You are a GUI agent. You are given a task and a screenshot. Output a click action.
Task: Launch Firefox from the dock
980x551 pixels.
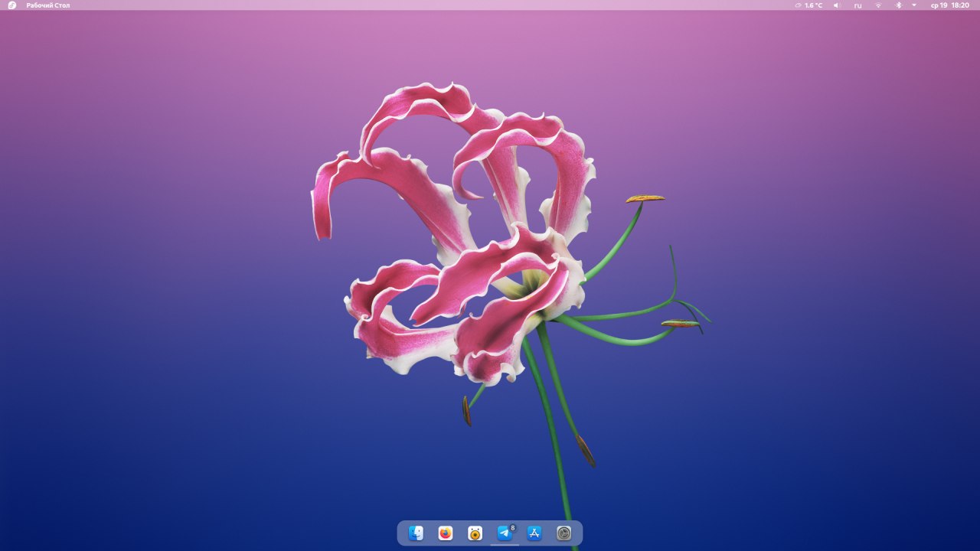click(x=446, y=533)
